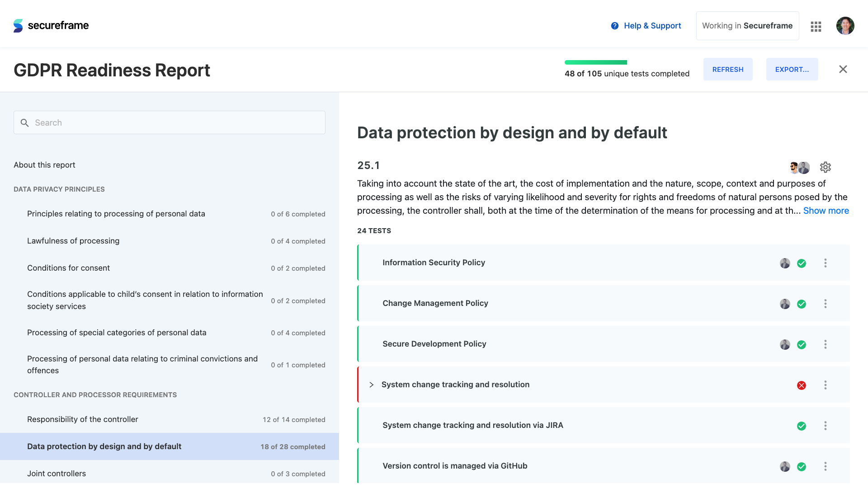Open Working in Secureframe workspace switcher
Viewport: 868px width, 488px height.
747,26
